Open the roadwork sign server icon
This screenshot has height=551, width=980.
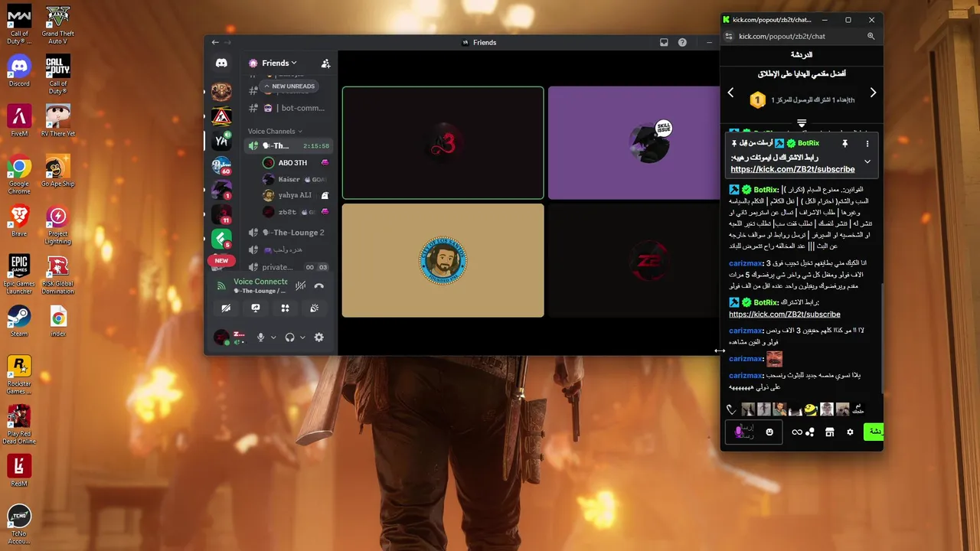pyautogui.click(x=221, y=116)
